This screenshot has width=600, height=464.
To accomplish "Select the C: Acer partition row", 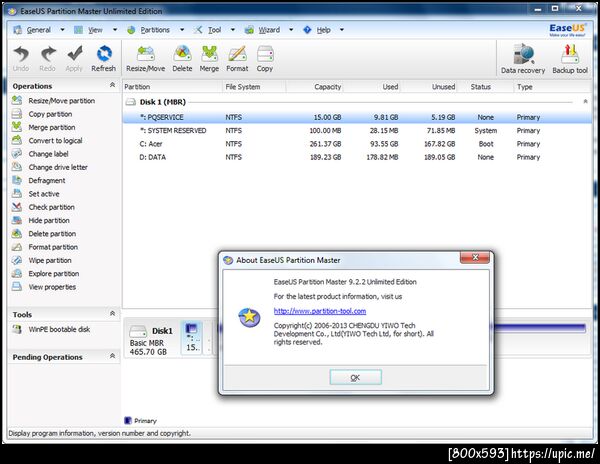I will 357,144.
